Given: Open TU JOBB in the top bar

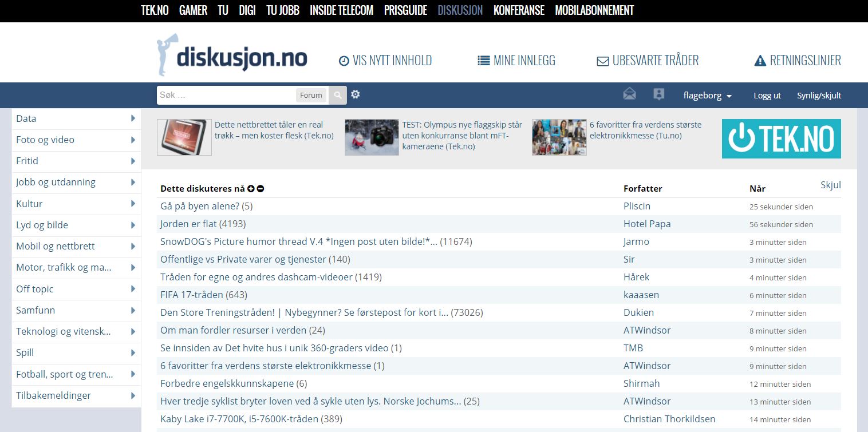Looking at the screenshot, I should tap(283, 10).
